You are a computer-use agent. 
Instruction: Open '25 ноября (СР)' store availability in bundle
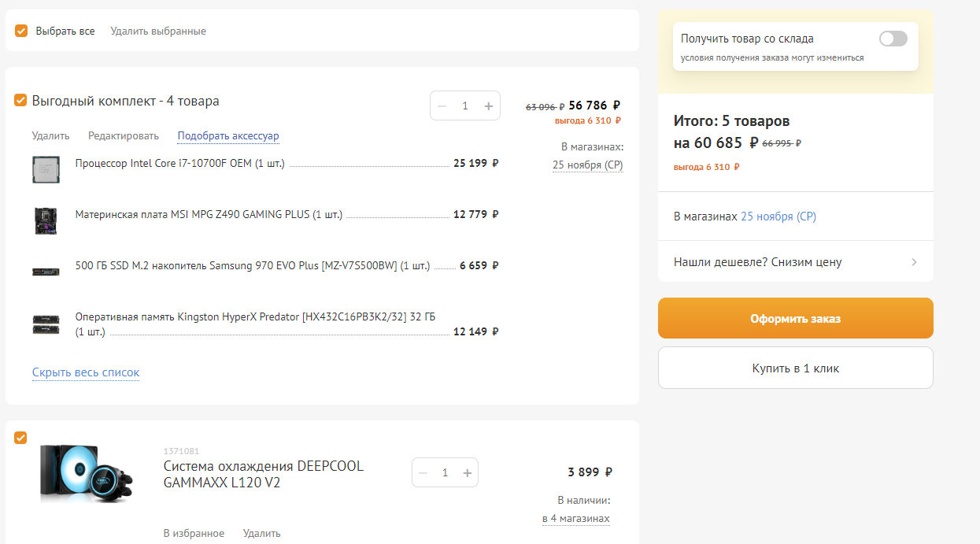587,165
